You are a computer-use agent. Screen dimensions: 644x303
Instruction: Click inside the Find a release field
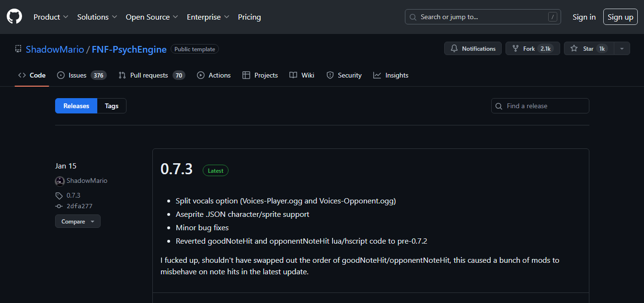pyautogui.click(x=540, y=106)
